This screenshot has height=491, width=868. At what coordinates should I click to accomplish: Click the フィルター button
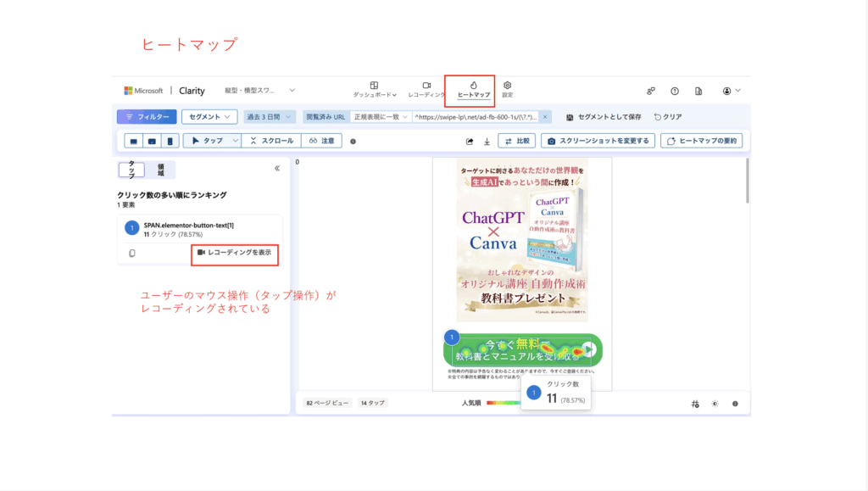pyautogui.click(x=147, y=117)
